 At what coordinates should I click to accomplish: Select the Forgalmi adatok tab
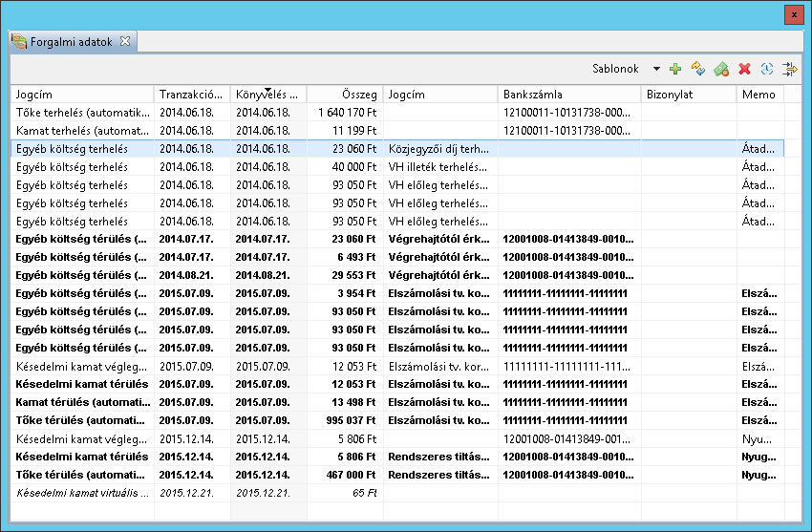pyautogui.click(x=73, y=42)
